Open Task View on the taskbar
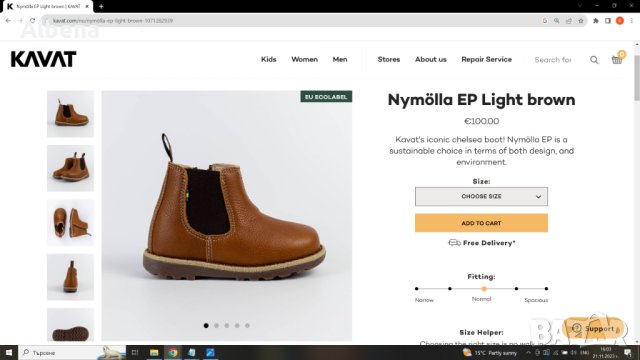This screenshot has width=640, height=360. [135, 353]
